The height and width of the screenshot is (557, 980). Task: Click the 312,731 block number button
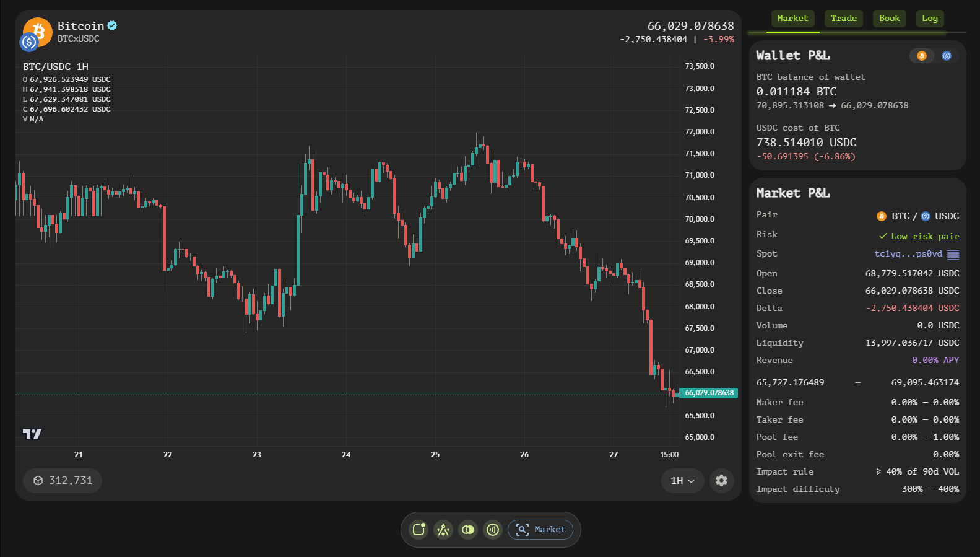63,480
